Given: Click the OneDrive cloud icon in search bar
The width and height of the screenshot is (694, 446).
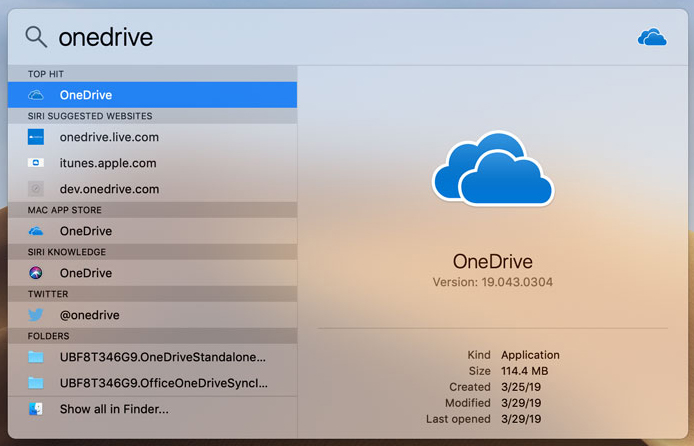Looking at the screenshot, I should pos(652,37).
